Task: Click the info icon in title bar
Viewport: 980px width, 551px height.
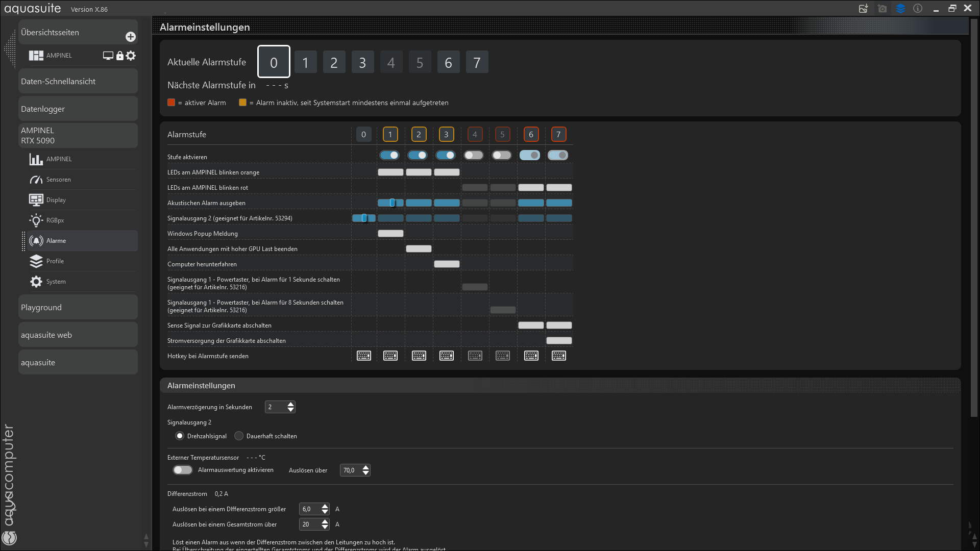Action: click(918, 9)
